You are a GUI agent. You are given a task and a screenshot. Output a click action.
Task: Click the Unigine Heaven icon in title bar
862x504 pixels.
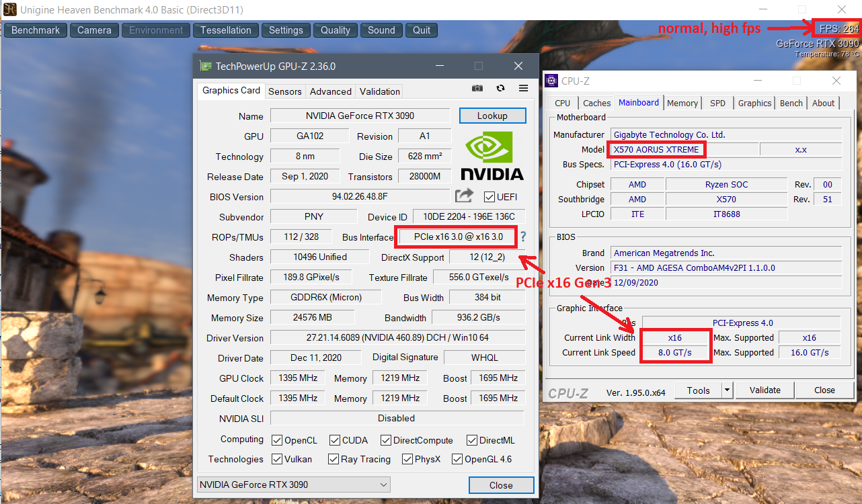click(x=9, y=9)
